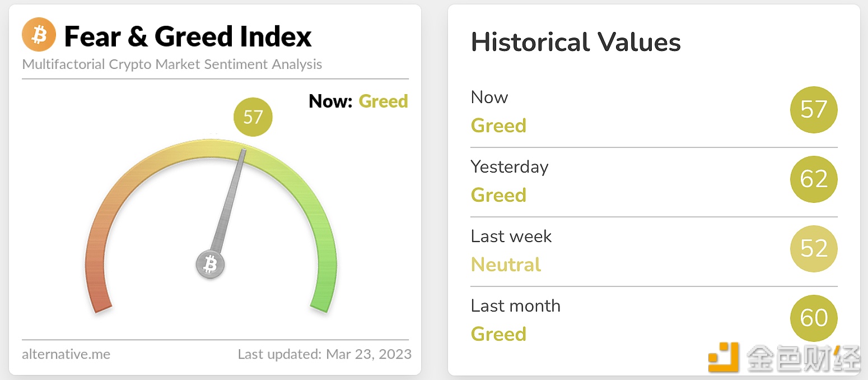Click the Now: Greed status text
The image size is (868, 380).
coord(358,101)
